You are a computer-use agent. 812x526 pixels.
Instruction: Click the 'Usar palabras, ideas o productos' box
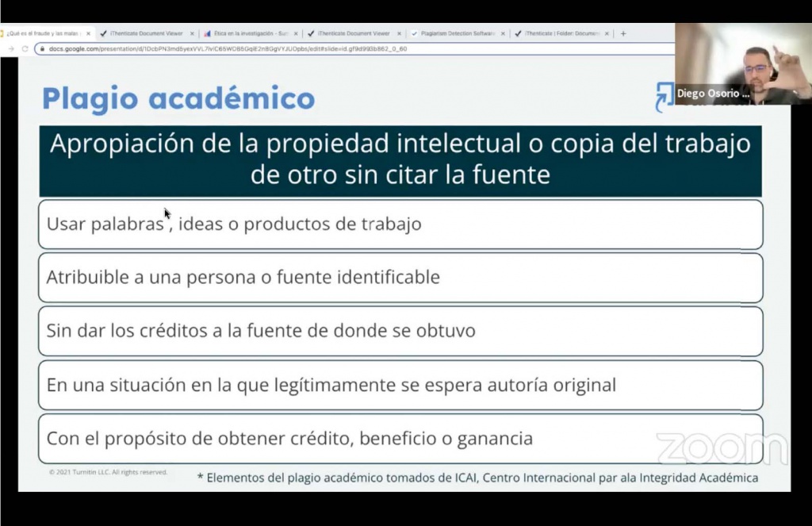400,225
